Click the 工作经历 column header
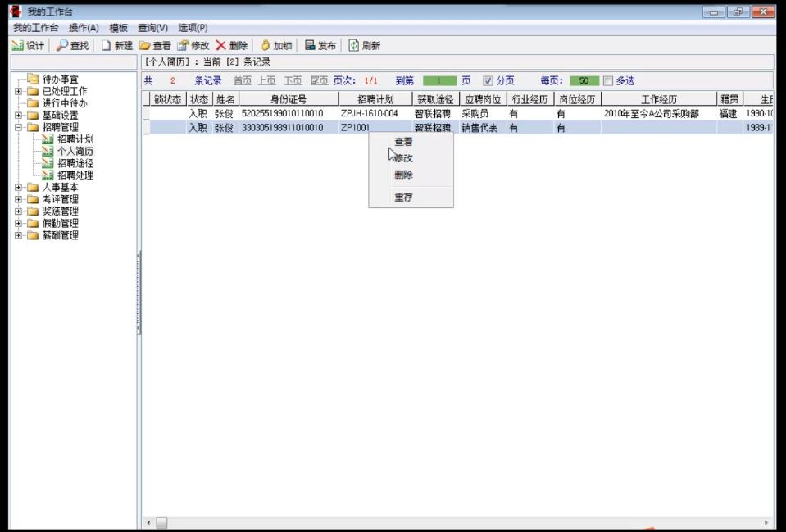The width and height of the screenshot is (786, 532). pyautogui.click(x=659, y=99)
